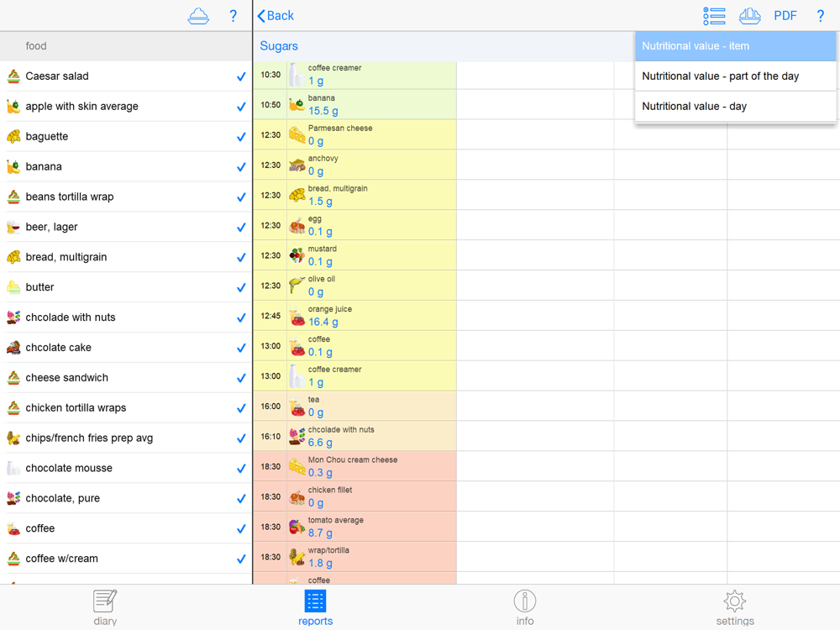
Task: Select Nutritional value - item option
Action: click(735, 46)
